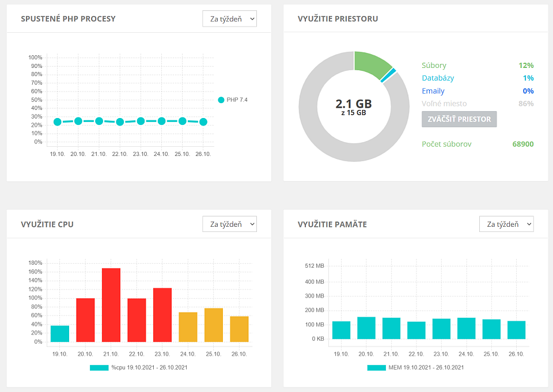The image size is (553, 392).
Task: Open PHP processes period dropdown
Action: pyautogui.click(x=229, y=19)
